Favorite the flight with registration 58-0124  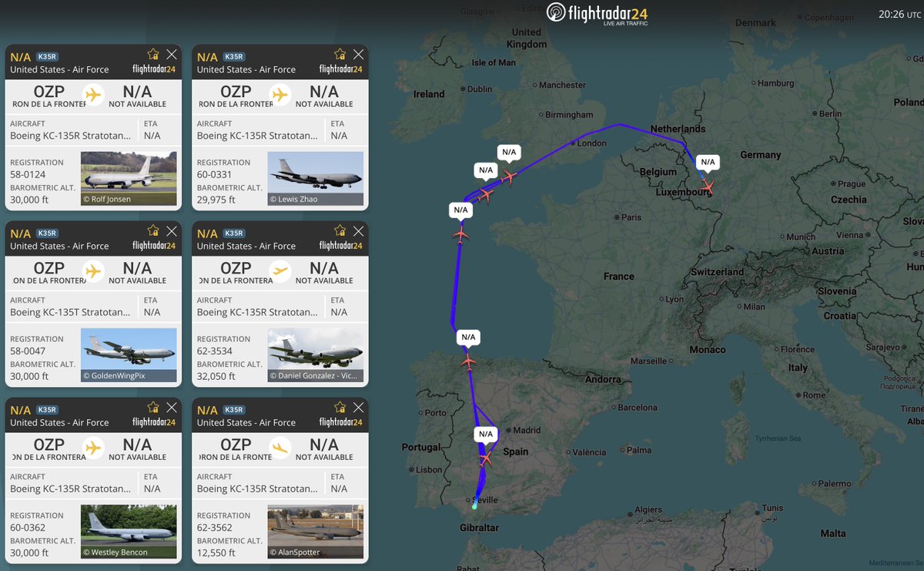pos(153,54)
